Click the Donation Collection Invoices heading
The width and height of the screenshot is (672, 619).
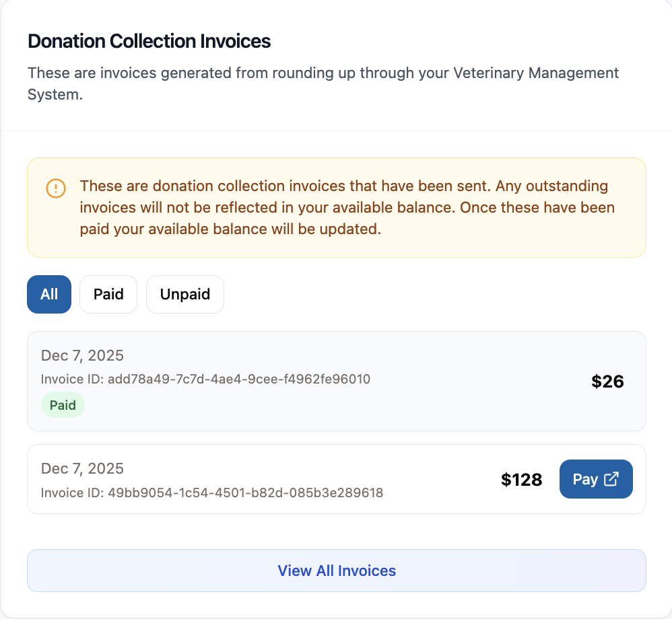click(x=149, y=41)
